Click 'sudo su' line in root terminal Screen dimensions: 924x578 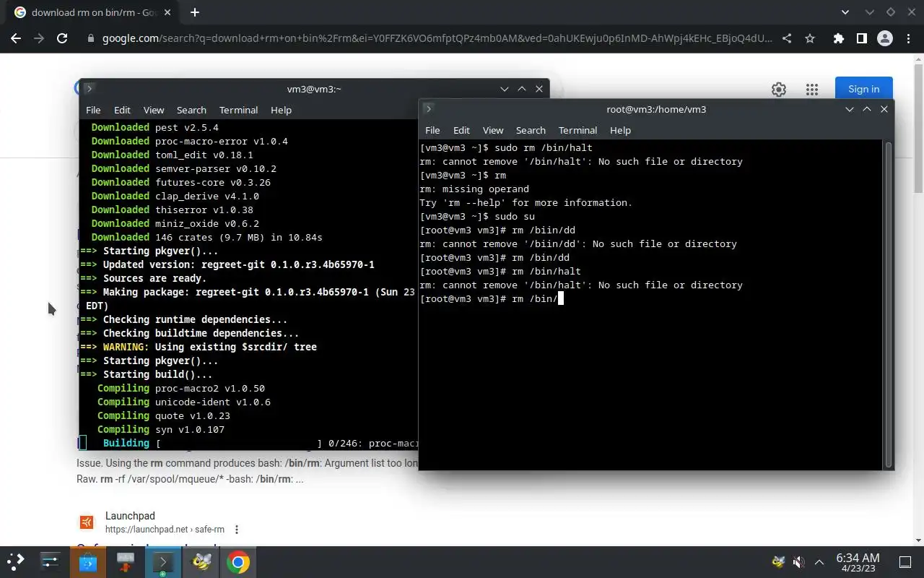[477, 216]
